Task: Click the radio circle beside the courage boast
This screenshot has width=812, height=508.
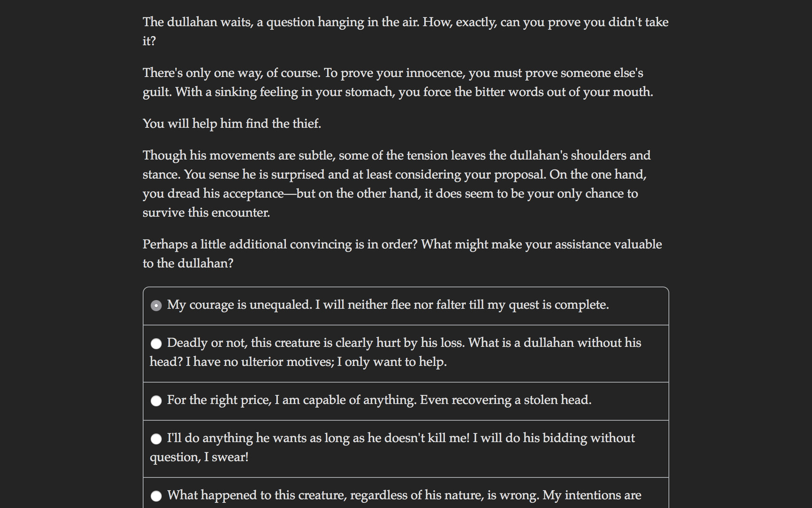Action: pos(156,305)
